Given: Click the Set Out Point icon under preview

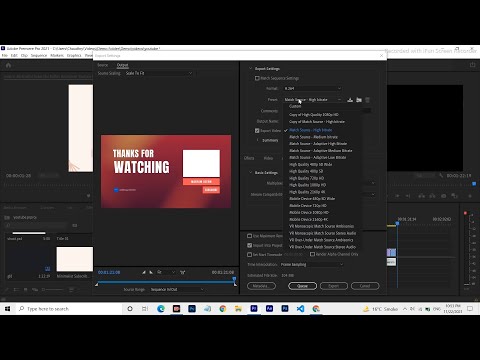Looking at the screenshot, I should [x=151, y=272].
